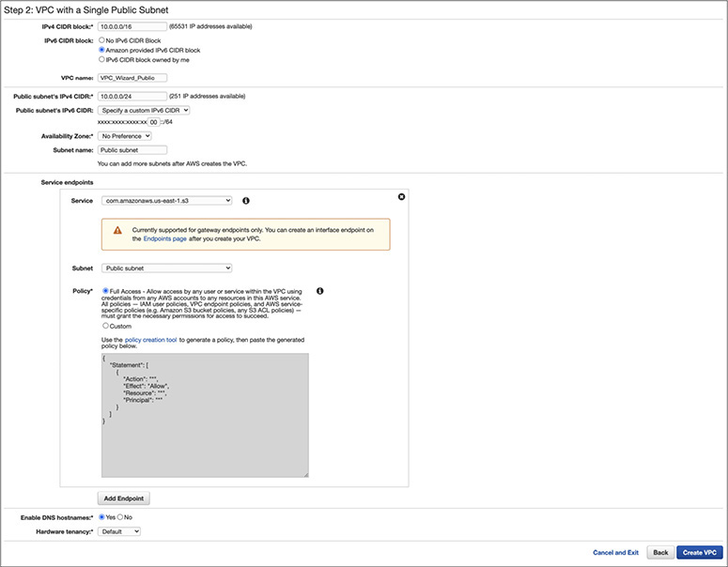Click the Back button

coord(659,553)
